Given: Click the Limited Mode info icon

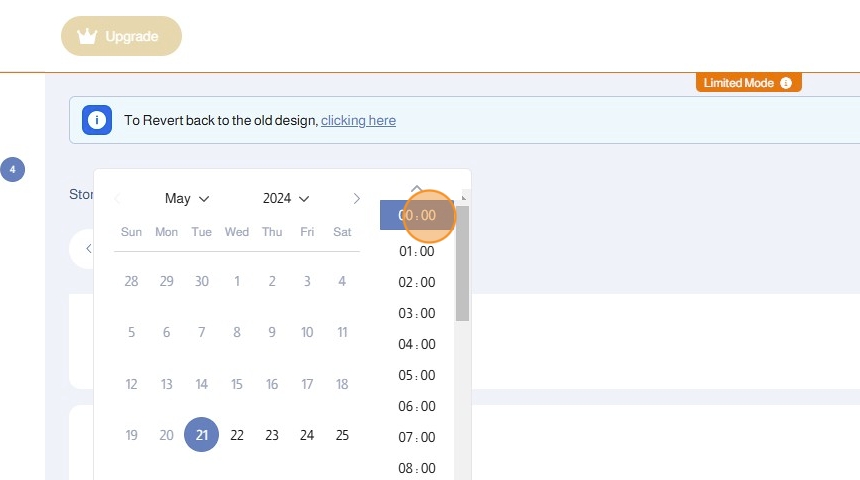Looking at the screenshot, I should click(786, 83).
